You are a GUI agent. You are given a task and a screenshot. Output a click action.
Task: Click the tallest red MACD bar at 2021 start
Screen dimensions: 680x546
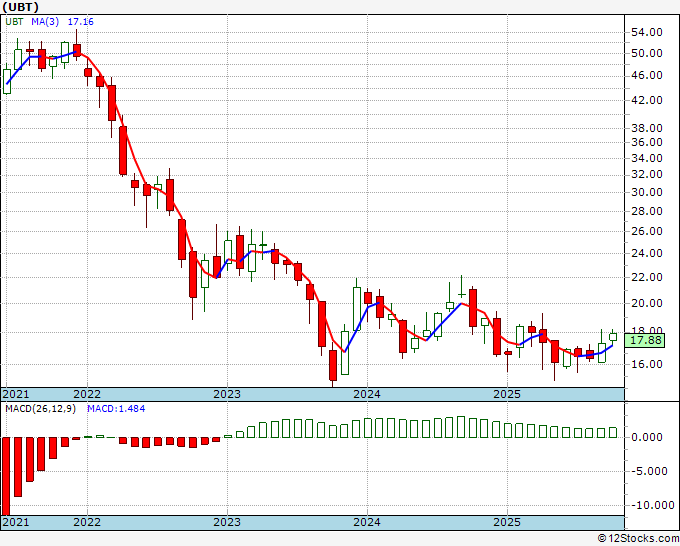pyautogui.click(x=6, y=476)
